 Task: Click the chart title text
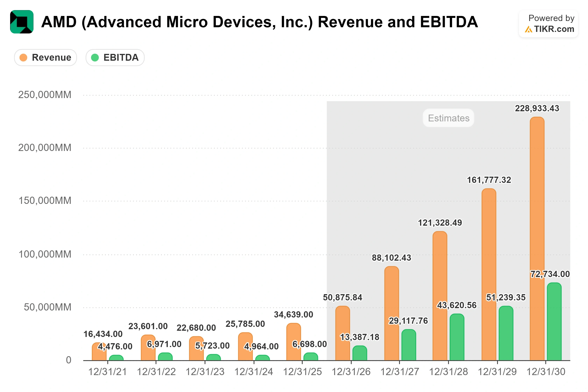point(259,22)
